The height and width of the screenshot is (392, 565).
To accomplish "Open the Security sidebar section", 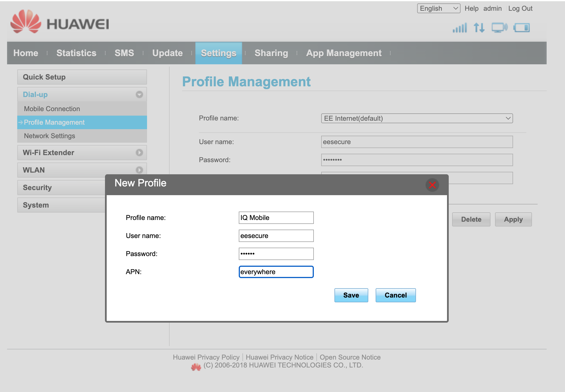I will pos(61,188).
